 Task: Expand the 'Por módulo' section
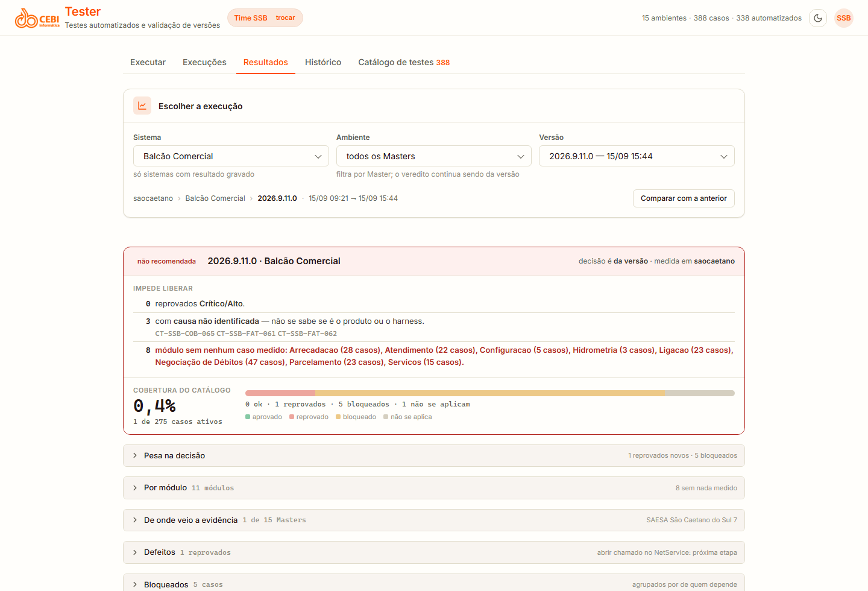coord(434,488)
